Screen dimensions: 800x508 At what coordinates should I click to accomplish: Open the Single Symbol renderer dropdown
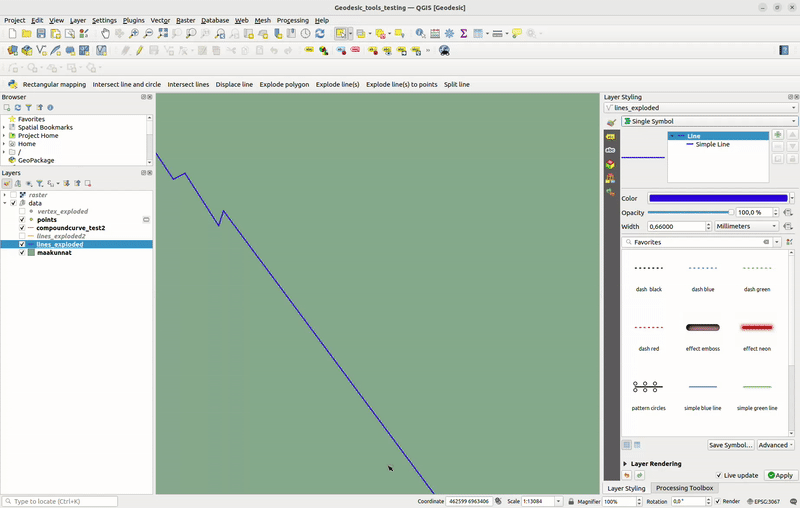click(709, 121)
